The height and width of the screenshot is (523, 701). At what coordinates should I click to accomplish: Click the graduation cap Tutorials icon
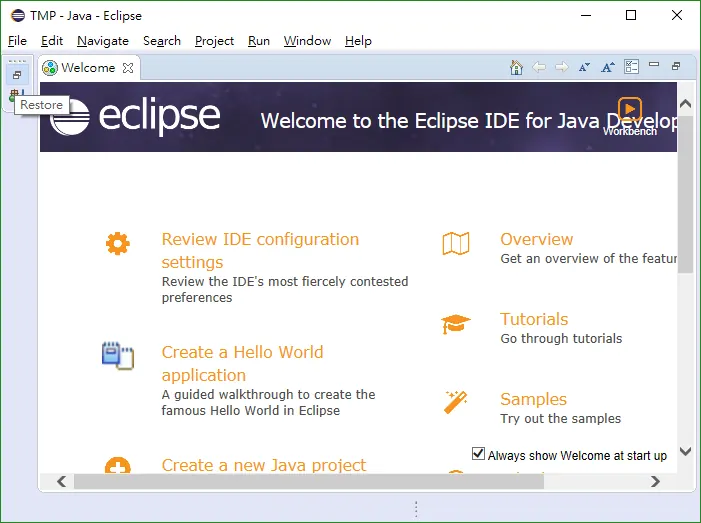point(456,324)
